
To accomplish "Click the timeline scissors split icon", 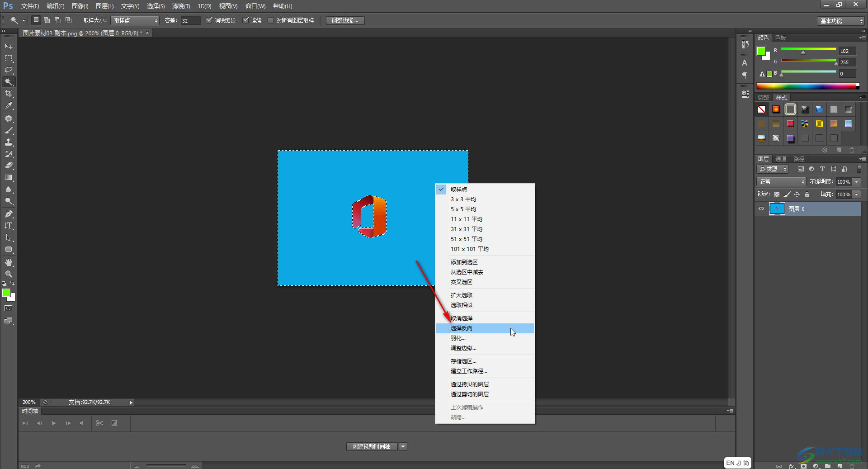I will coord(100,423).
